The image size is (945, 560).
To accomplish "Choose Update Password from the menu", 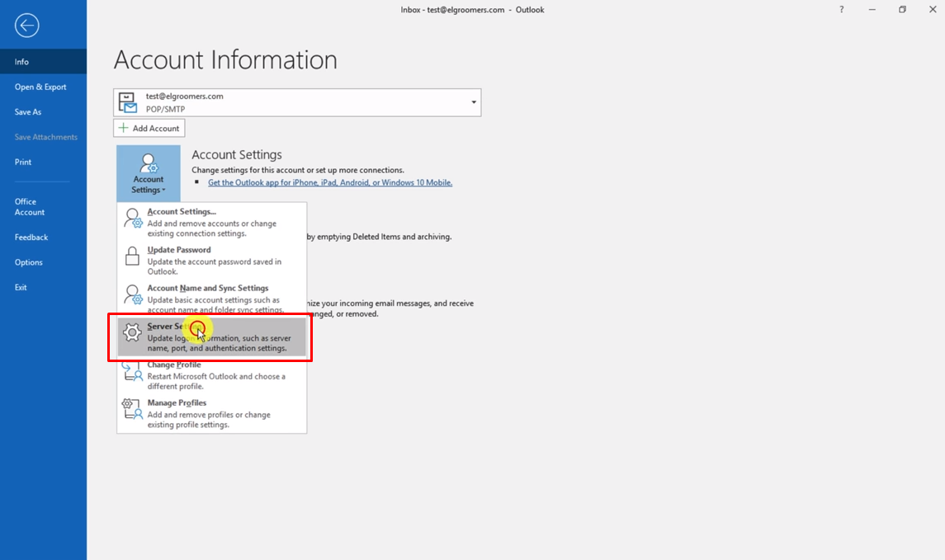I will 211,260.
